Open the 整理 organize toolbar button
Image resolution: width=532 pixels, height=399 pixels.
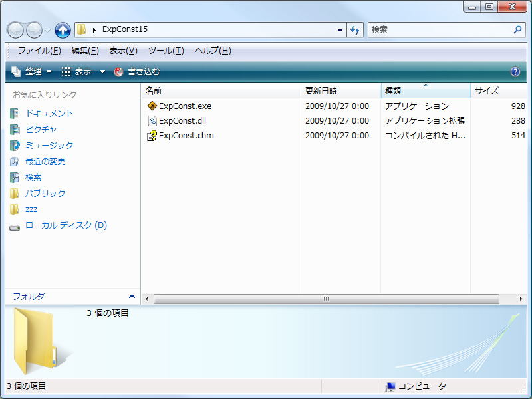click(x=31, y=72)
